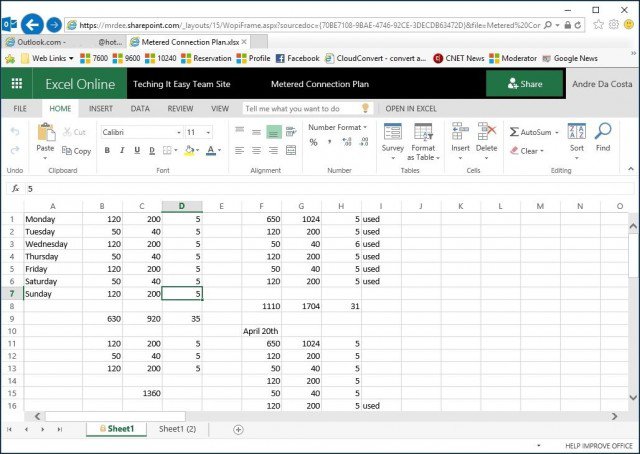Expand AutoSum options arrow
Image resolution: width=640 pixels, height=454 pixels.
pyautogui.click(x=557, y=132)
